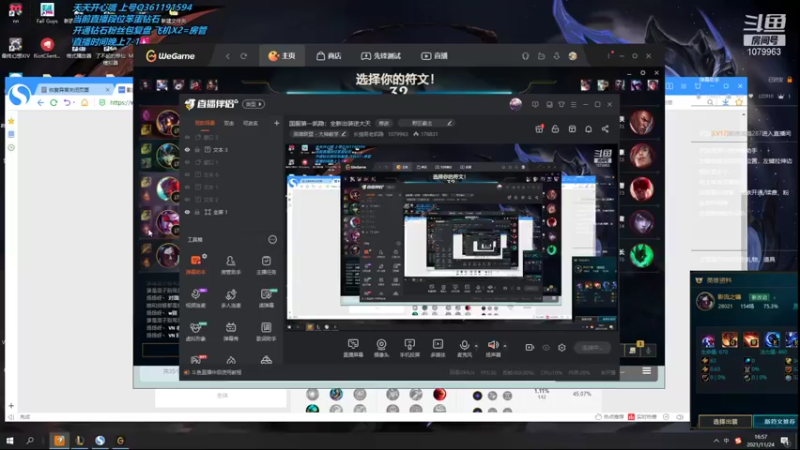This screenshot has height=450, width=800.
Task: Collapse the 工具箱 toolbox with minus button
Action: (x=272, y=239)
